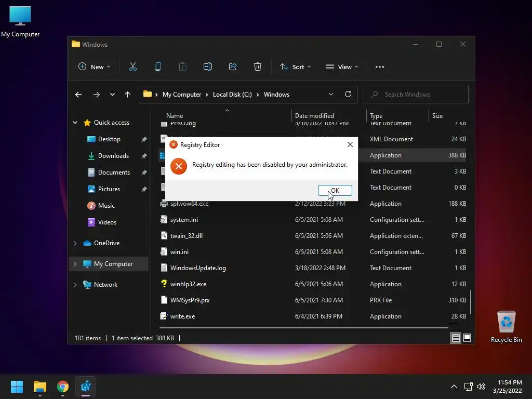This screenshot has height=399, width=532.
Task: Select the Recycle Bin desktop icon
Action: coord(506,327)
